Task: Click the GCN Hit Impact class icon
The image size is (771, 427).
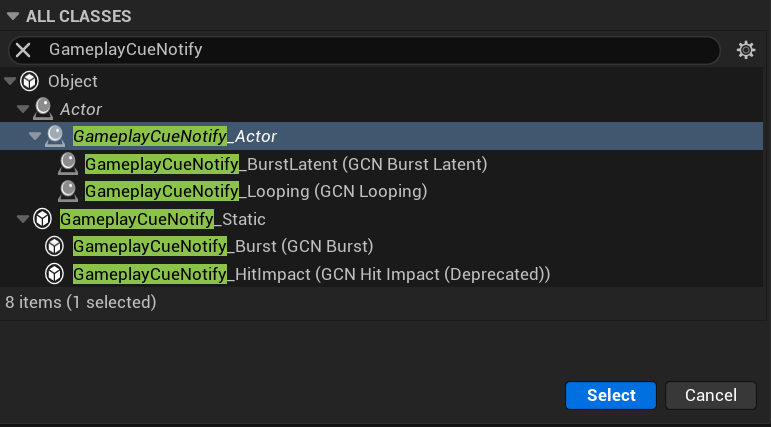Action: pyautogui.click(x=56, y=273)
